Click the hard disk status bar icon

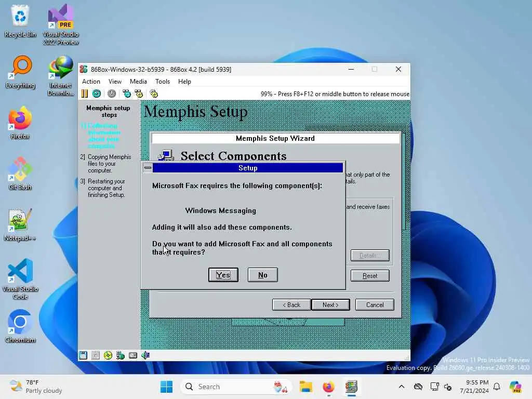click(x=133, y=355)
